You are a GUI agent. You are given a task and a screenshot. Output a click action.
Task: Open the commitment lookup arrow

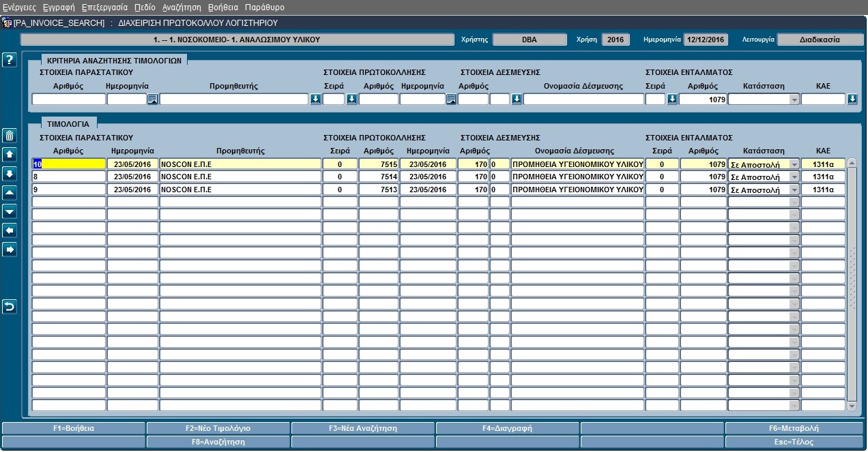[x=517, y=100]
